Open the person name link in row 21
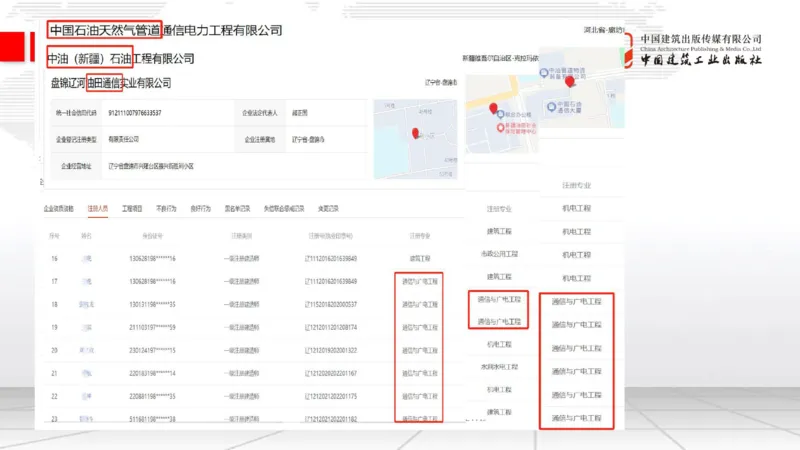 [86, 373]
